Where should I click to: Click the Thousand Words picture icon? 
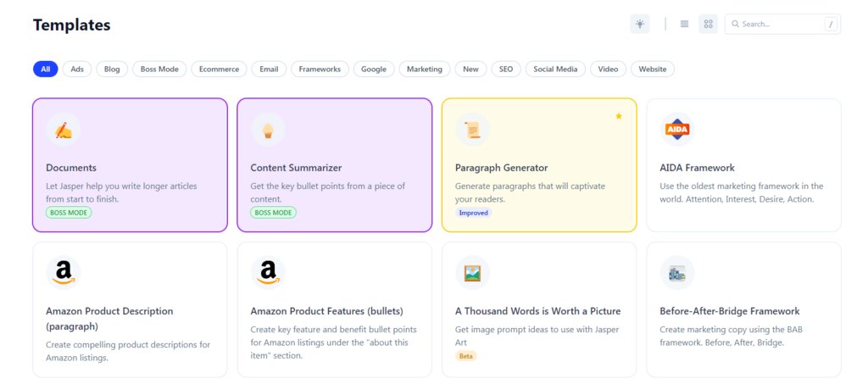point(472,273)
